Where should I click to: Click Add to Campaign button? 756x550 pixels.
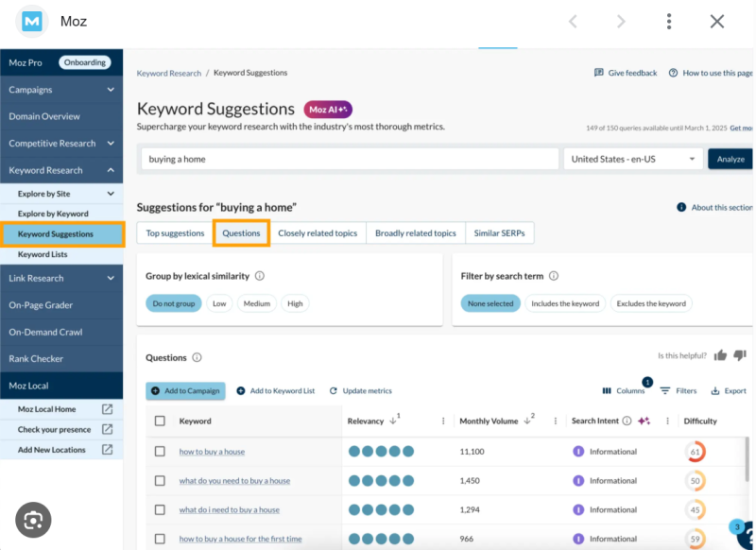(x=185, y=390)
